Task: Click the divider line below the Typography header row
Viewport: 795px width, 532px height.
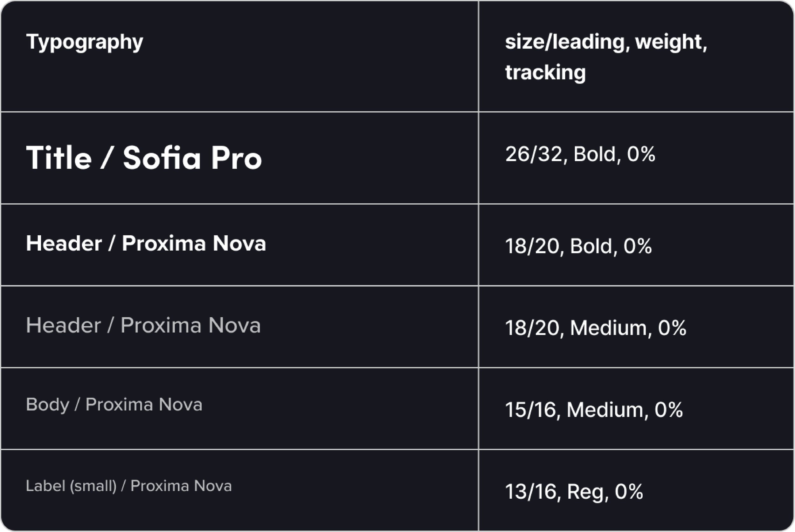Action: pos(238,111)
